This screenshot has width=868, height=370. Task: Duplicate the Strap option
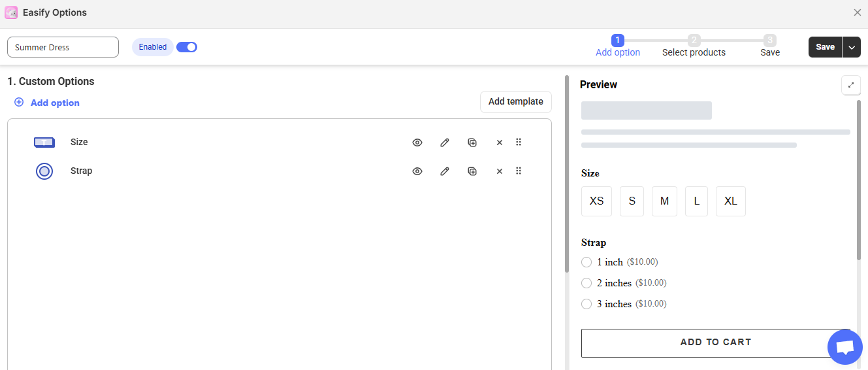pyautogui.click(x=472, y=171)
